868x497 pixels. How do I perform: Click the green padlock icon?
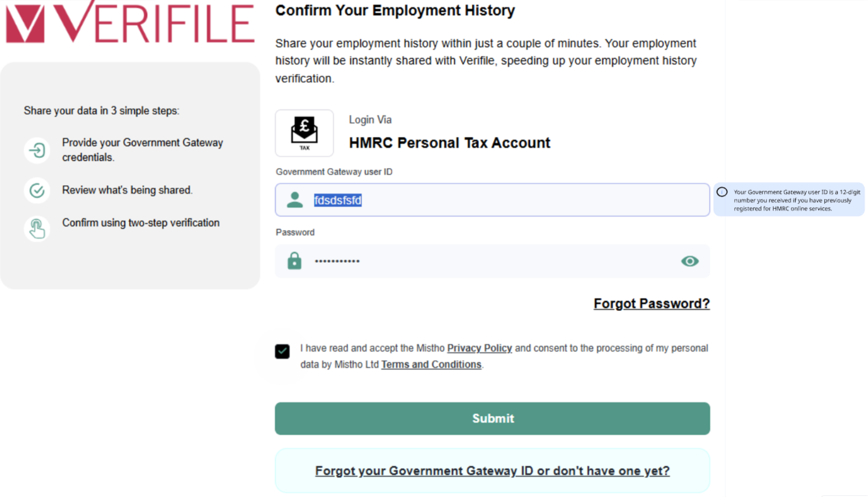coord(294,261)
